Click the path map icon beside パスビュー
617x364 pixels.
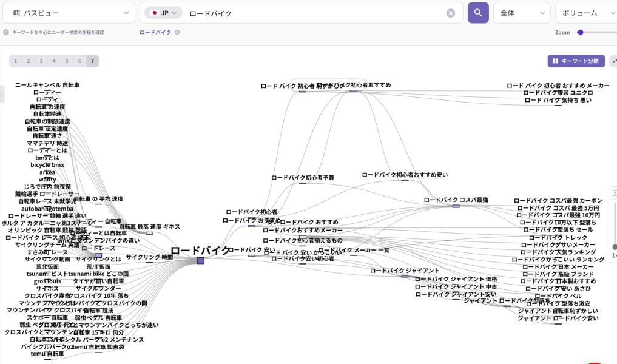pyautogui.click(x=17, y=12)
